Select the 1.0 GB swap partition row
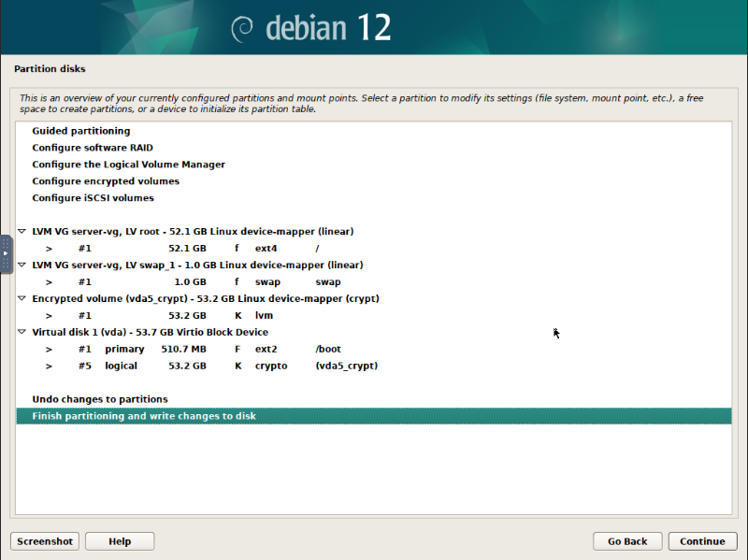Screen dimensions: 748x560 374,282
